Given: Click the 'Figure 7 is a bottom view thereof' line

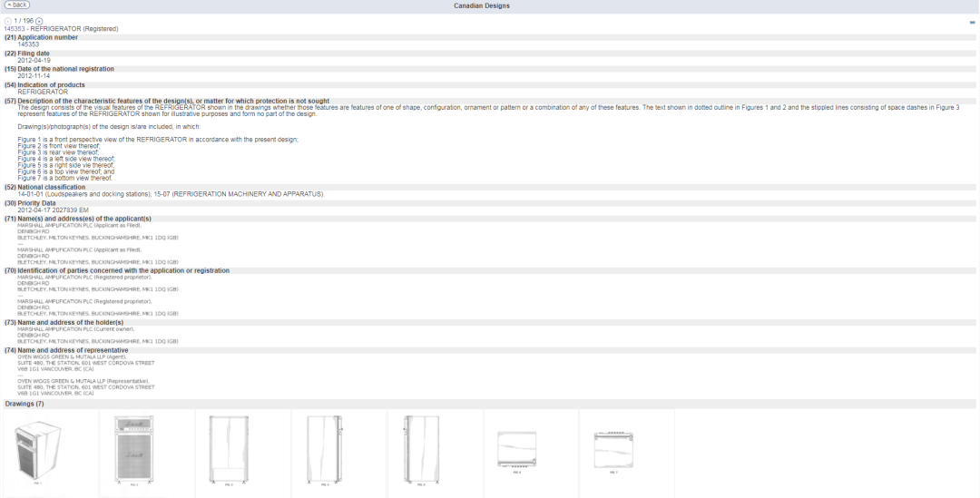Looking at the screenshot, I should (x=65, y=178).
